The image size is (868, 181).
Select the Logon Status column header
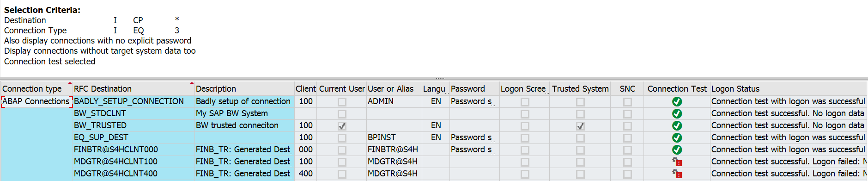click(735, 88)
